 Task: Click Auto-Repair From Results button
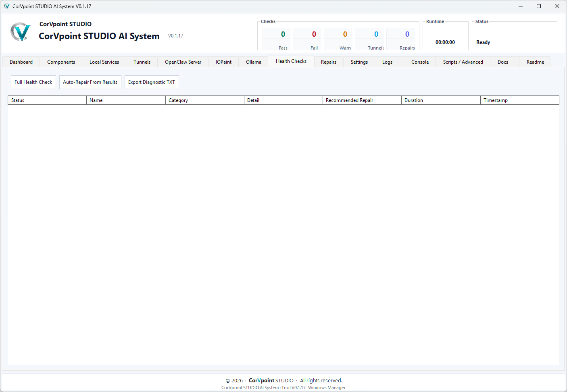[x=90, y=82]
